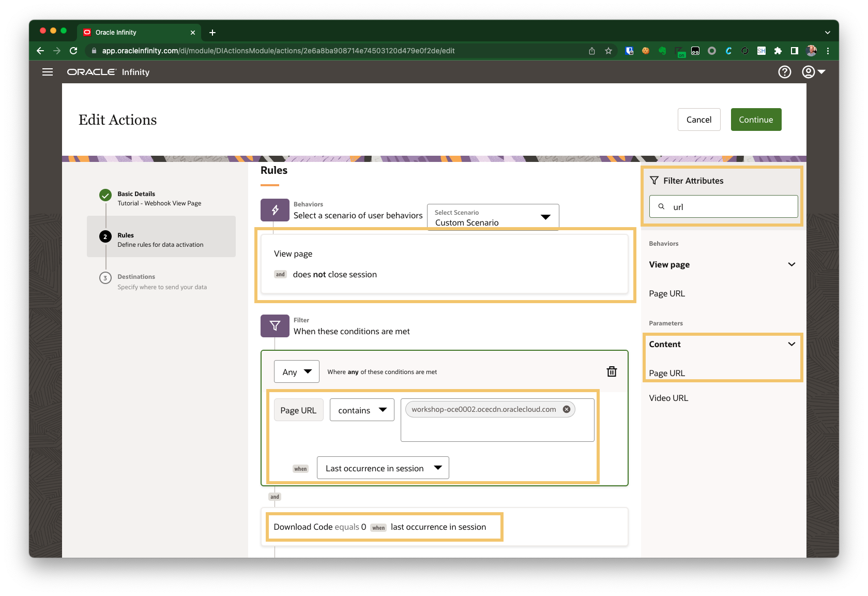
Task: Go forward in the browser
Action: tap(57, 51)
